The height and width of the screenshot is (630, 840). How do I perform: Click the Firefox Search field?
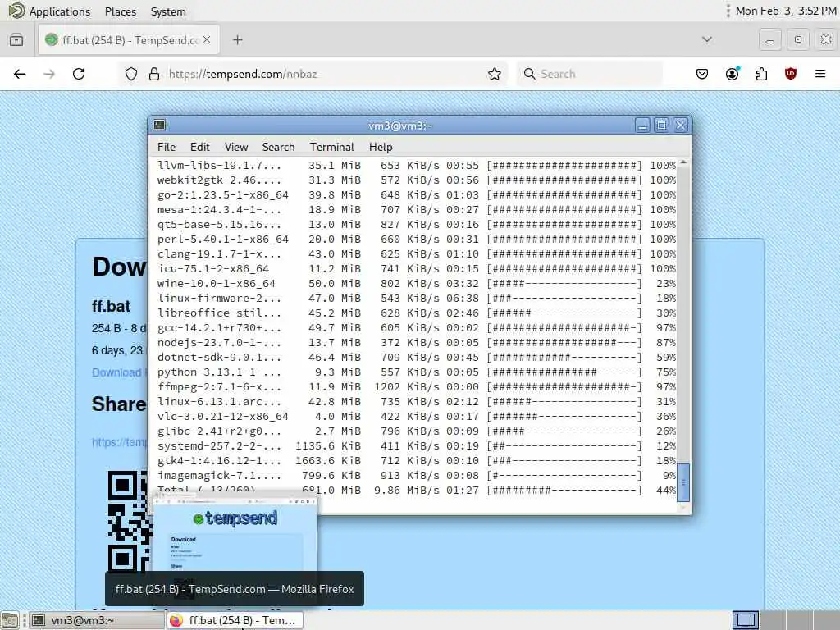coord(589,74)
